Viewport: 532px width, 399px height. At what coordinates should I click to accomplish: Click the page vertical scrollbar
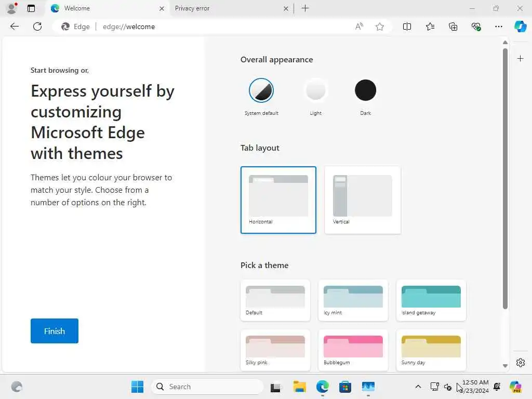tap(505, 179)
